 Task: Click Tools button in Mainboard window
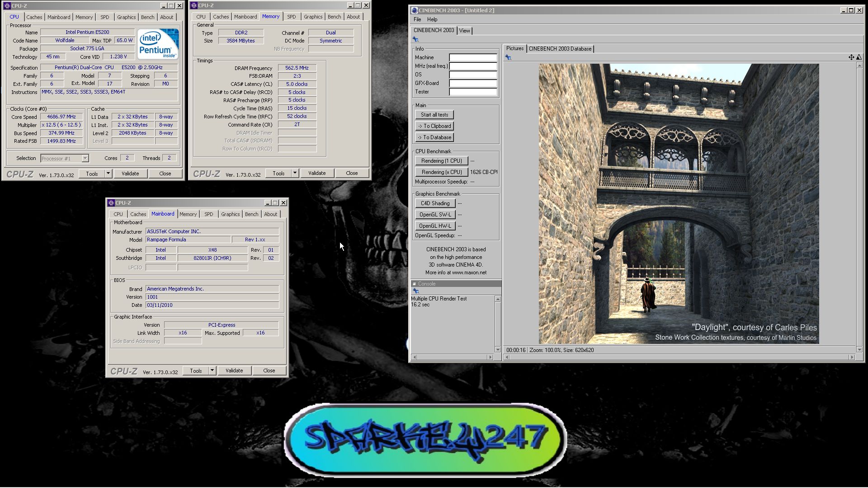(x=196, y=371)
